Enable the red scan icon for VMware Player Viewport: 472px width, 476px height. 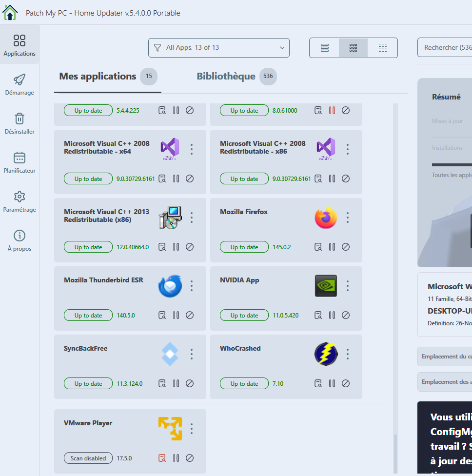point(162,458)
